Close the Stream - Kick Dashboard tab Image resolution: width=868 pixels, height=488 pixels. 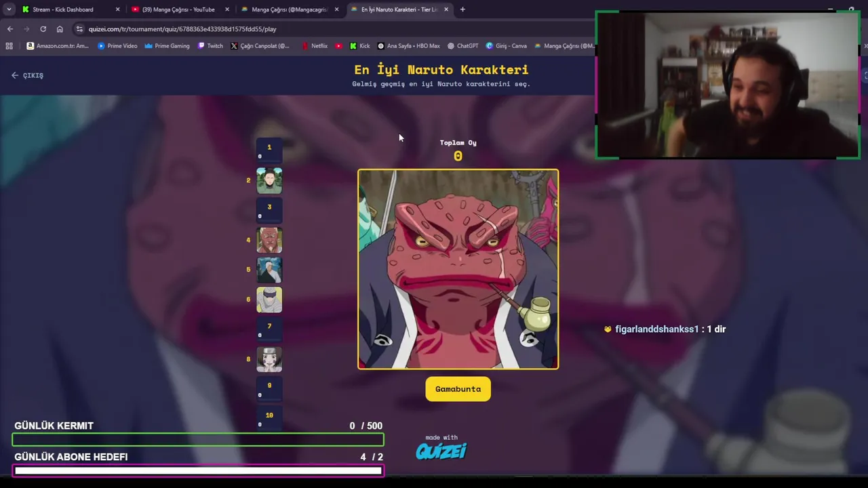[117, 9]
